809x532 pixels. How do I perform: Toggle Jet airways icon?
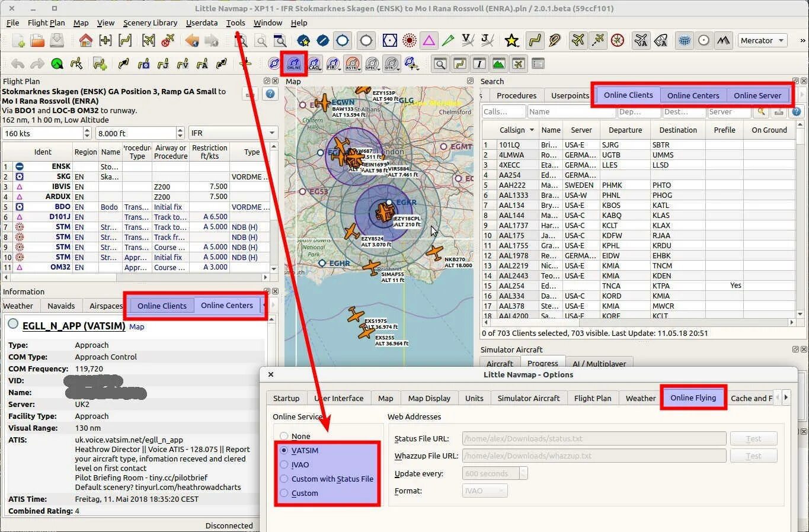pyautogui.click(x=487, y=41)
